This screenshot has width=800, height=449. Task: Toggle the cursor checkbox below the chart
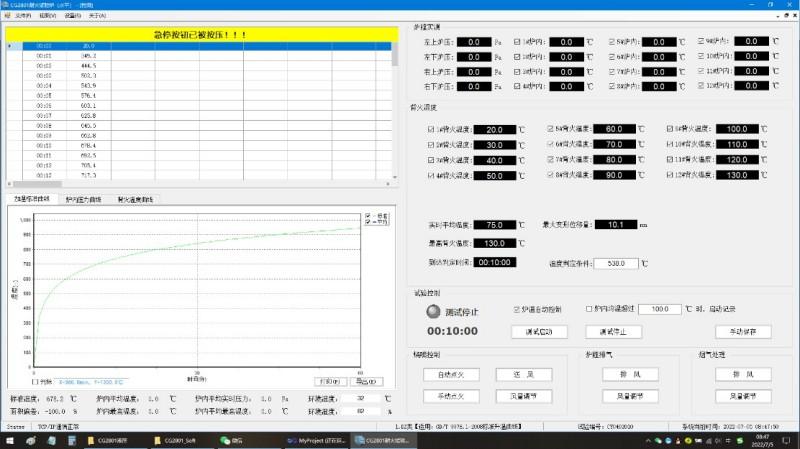[35, 382]
